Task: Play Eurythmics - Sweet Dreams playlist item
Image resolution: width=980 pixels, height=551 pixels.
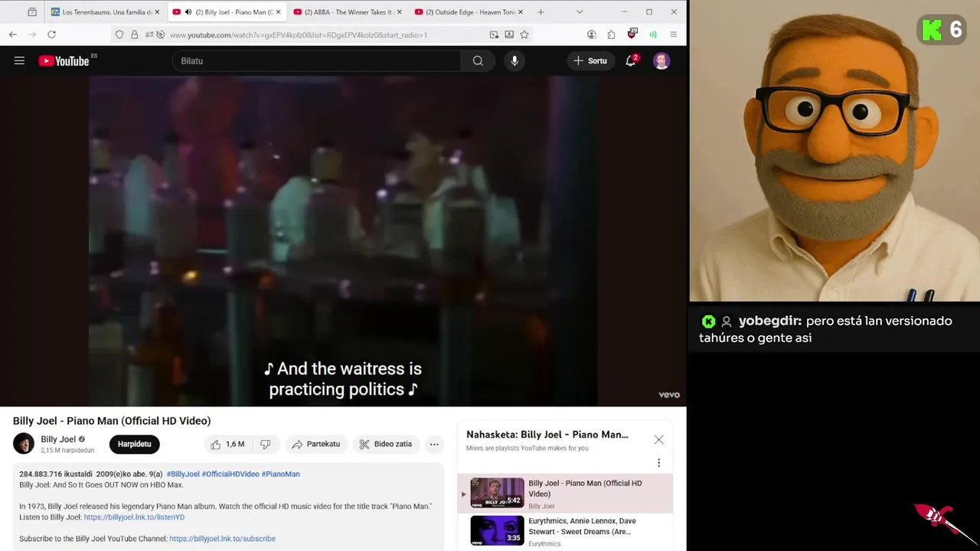Action: coord(565,531)
